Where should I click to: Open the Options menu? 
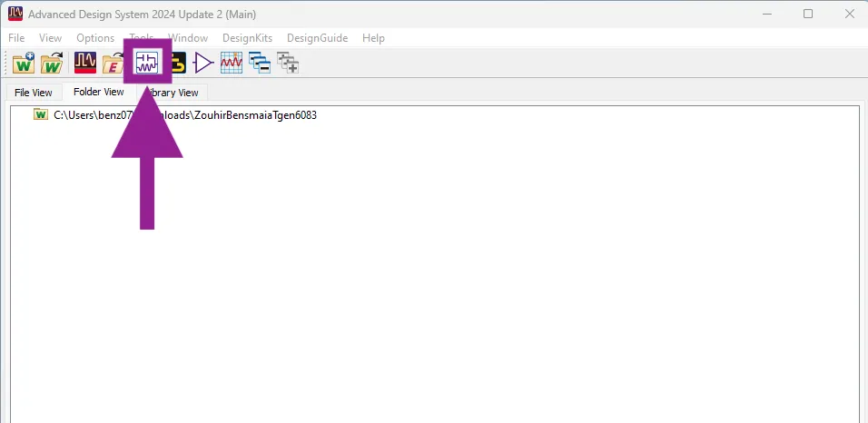point(95,38)
